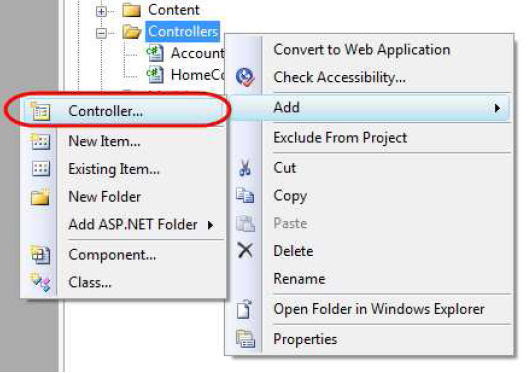
Task: Click the Class icon in submenu
Action: 40,282
